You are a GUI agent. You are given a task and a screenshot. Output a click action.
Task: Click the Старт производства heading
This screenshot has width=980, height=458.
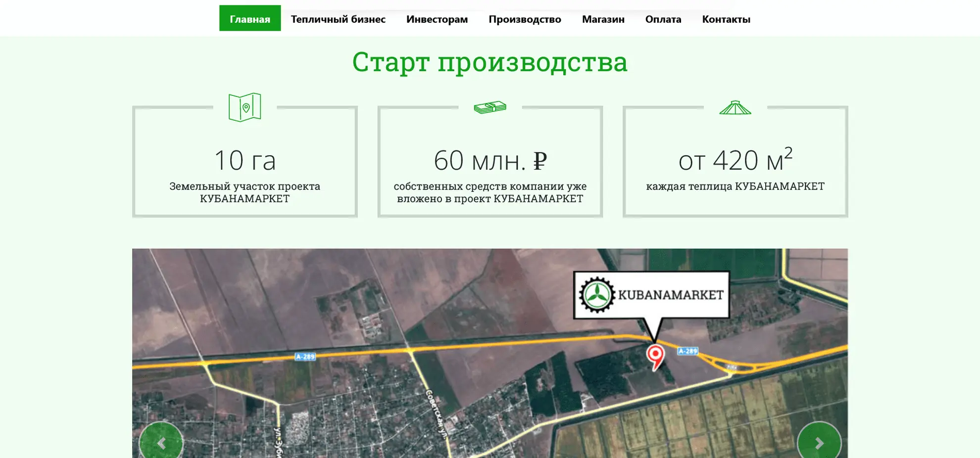click(x=490, y=62)
